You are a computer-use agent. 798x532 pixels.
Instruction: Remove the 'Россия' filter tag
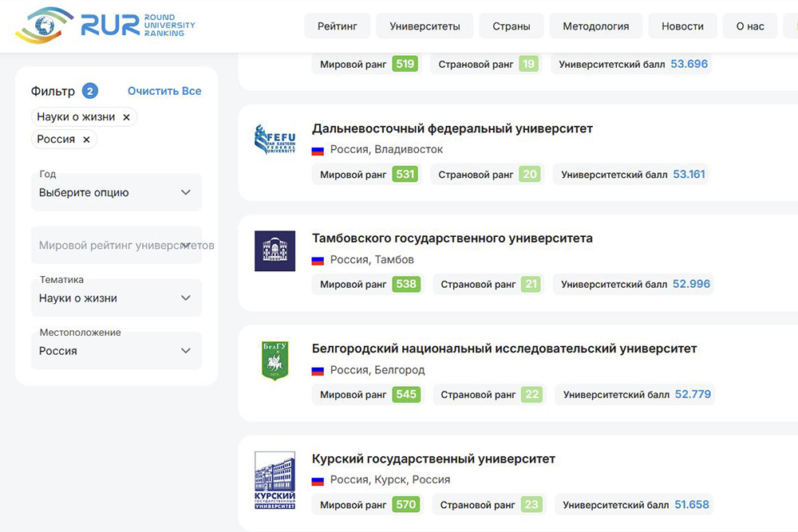[86, 140]
